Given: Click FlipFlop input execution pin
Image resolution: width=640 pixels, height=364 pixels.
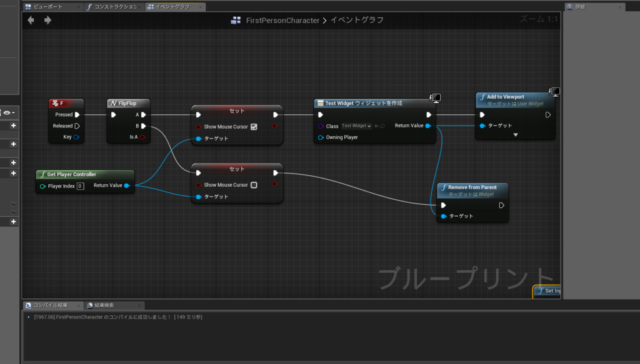Looking at the screenshot, I should (x=114, y=115).
